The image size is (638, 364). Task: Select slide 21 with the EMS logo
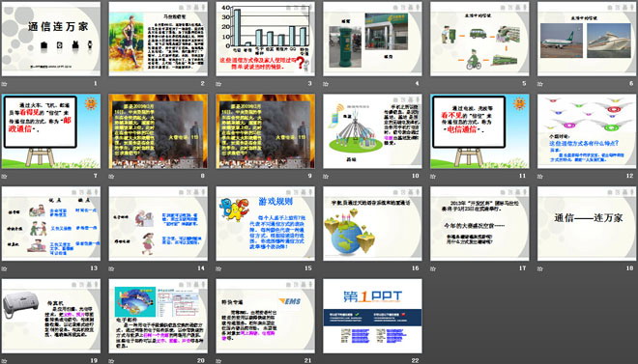click(265, 316)
